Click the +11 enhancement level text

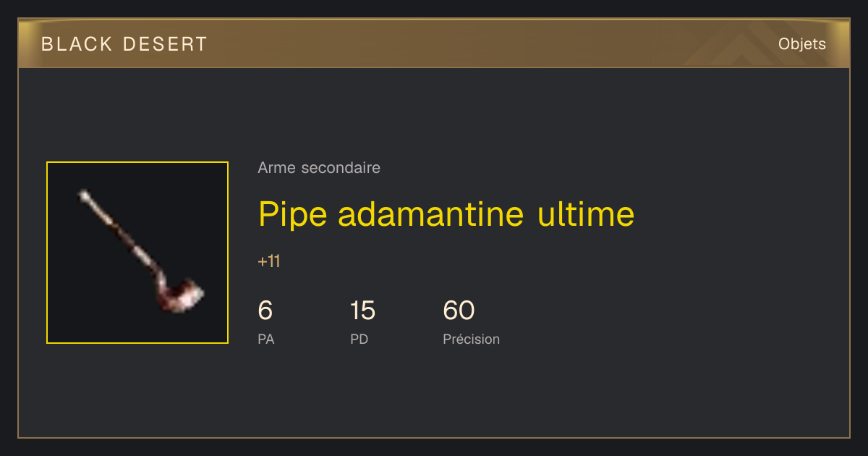point(269,261)
